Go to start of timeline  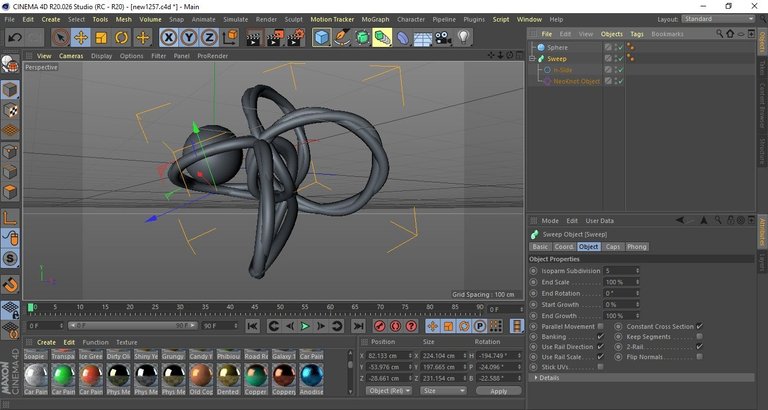pyautogui.click(x=252, y=326)
